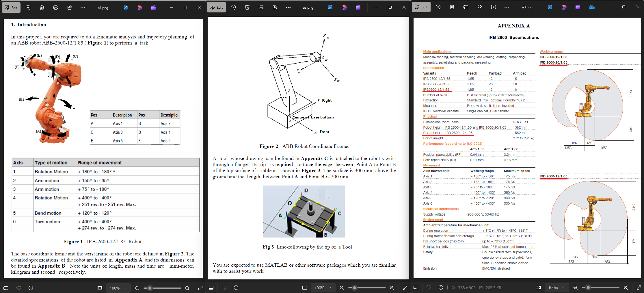Viewport: 644px width, 293px height.
Task: Click the a2.png title in the title bar
Action: tap(308, 7)
